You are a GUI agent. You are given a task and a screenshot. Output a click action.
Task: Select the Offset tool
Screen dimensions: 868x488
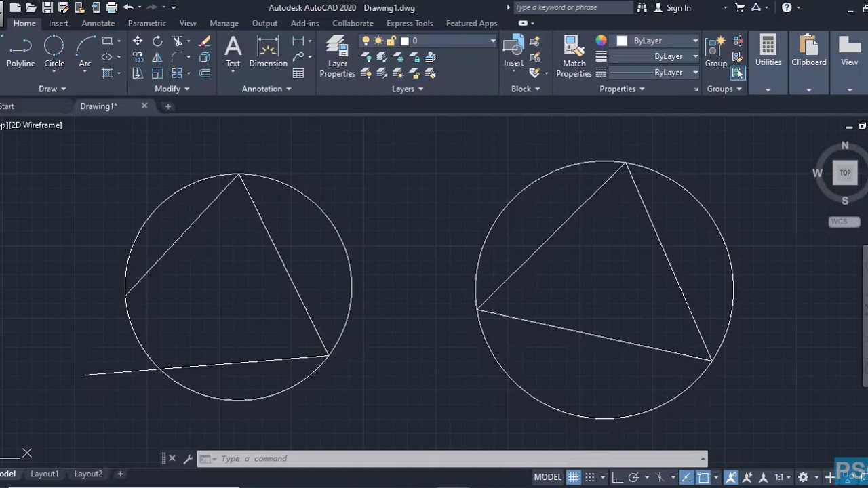click(x=205, y=73)
